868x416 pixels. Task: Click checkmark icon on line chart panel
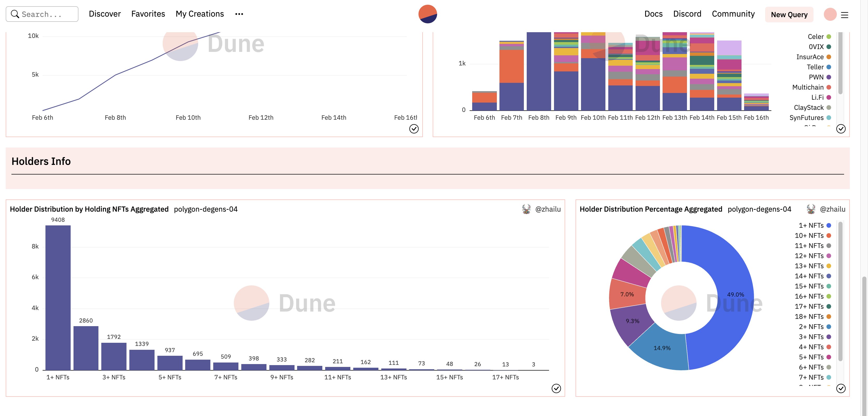click(x=414, y=129)
